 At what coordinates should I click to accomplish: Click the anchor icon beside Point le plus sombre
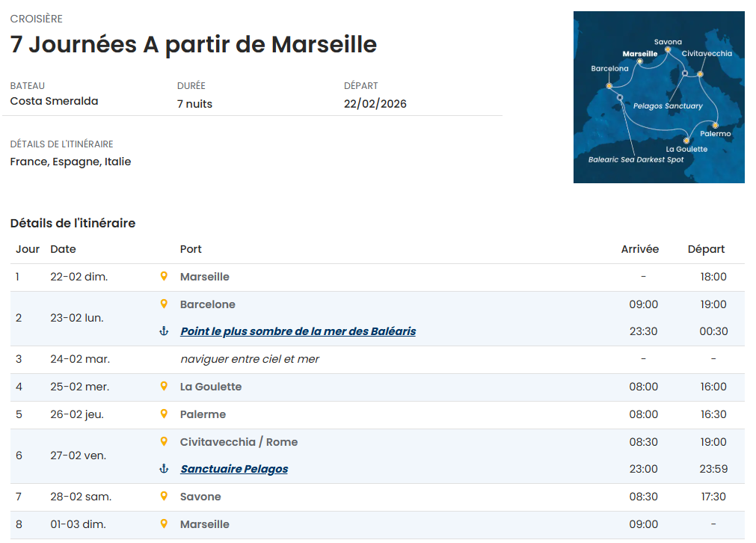pyautogui.click(x=164, y=331)
